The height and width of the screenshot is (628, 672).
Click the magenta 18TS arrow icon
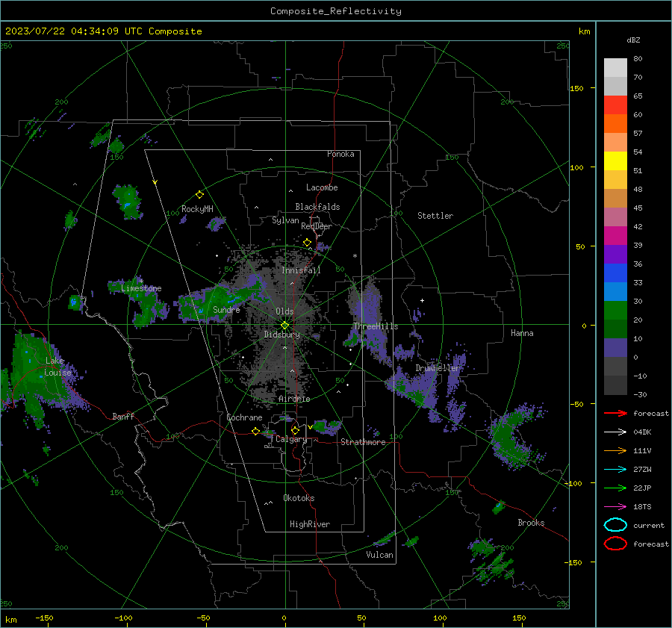615,507
